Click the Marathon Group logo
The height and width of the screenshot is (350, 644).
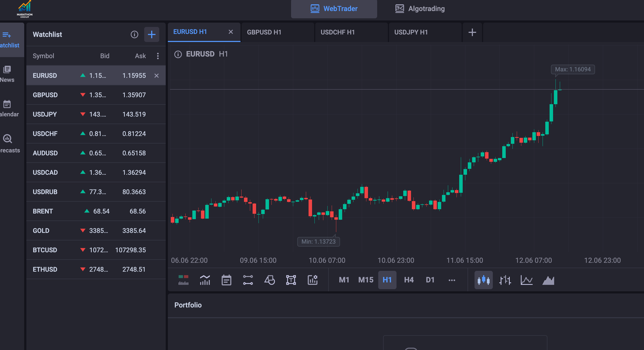pos(25,9)
